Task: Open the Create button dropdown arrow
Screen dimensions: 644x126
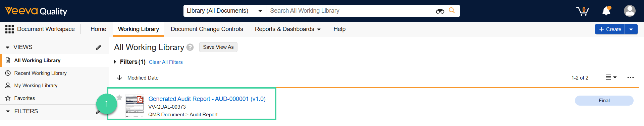Action: click(x=631, y=29)
